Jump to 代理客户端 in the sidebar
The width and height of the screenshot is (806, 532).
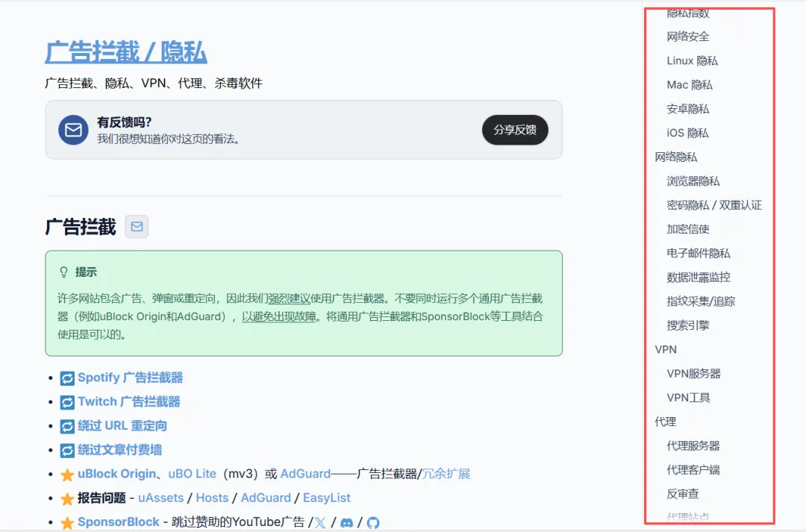pos(693,470)
